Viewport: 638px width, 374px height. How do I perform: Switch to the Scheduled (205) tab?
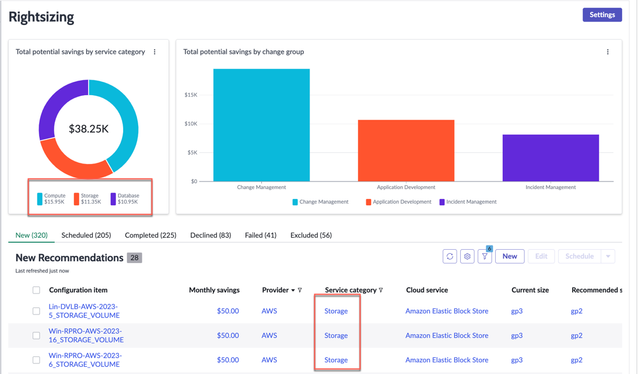tap(86, 235)
